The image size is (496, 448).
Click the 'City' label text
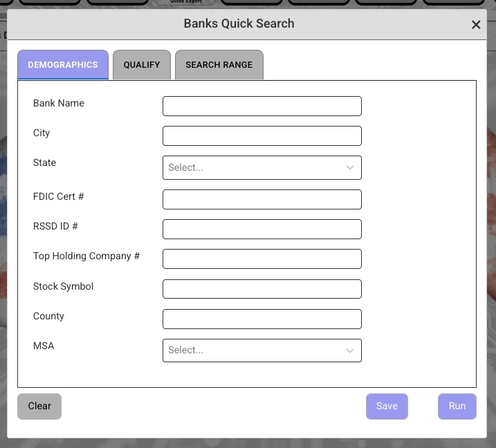[x=42, y=133]
